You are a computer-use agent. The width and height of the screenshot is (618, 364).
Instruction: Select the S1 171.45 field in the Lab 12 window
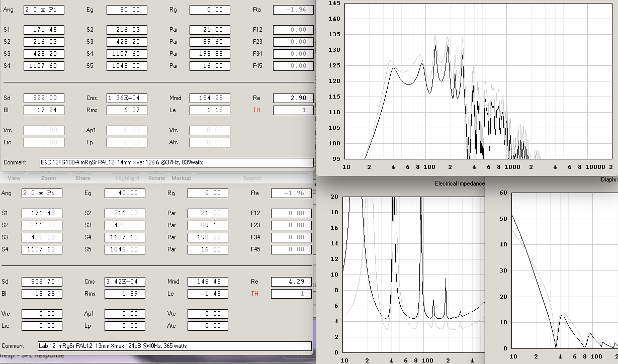coord(42,213)
